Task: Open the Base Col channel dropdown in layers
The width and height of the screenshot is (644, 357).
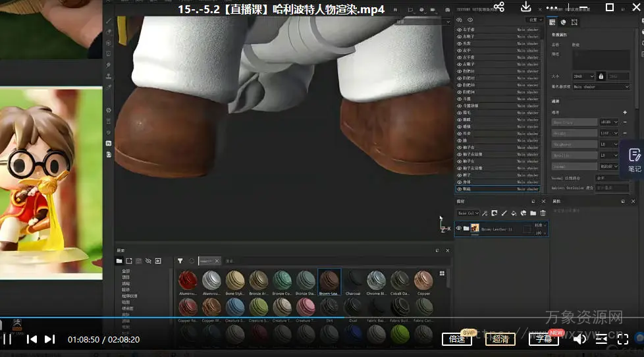Action: (x=468, y=213)
